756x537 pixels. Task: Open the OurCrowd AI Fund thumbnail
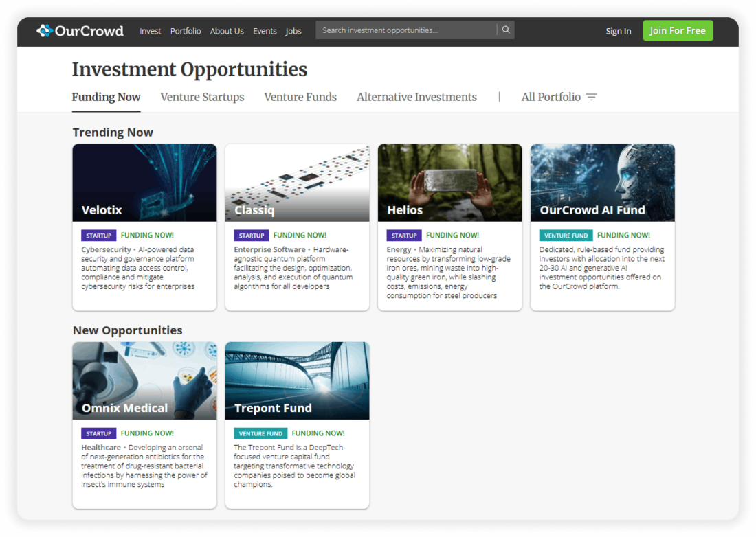tap(602, 182)
